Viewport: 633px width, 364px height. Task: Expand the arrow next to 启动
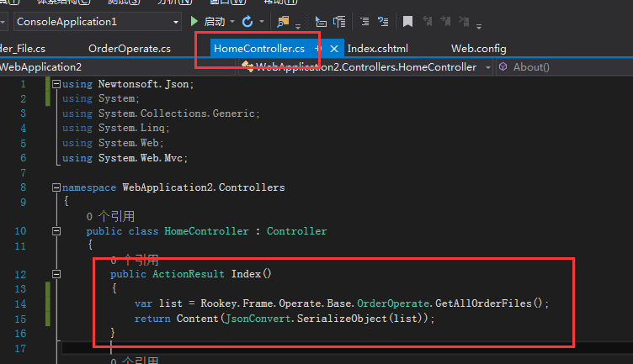click(232, 21)
